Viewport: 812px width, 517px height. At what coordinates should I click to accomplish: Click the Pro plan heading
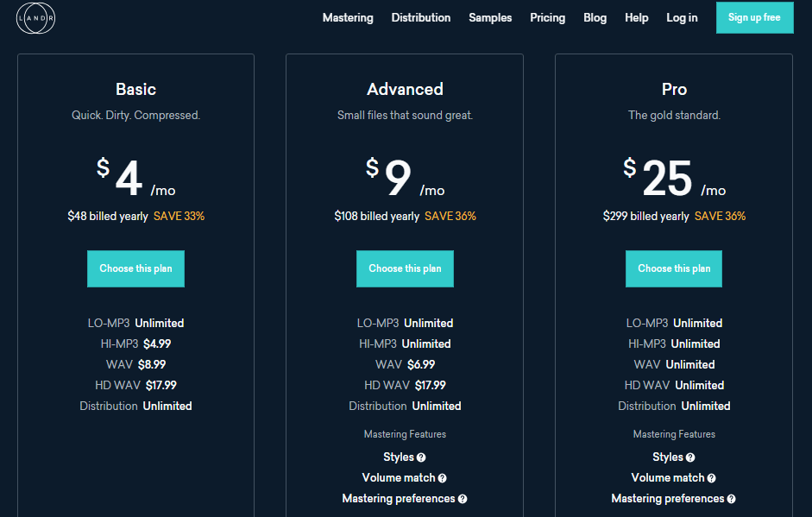(674, 89)
